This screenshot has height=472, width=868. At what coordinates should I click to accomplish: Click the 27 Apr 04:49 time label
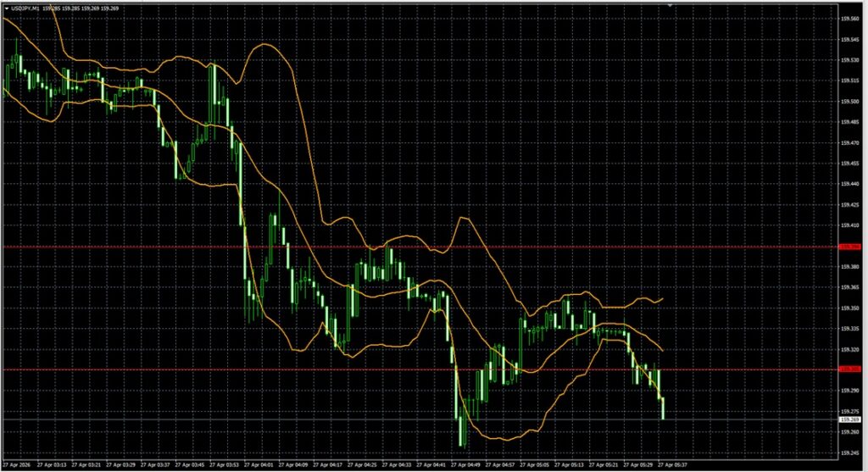click(465, 465)
